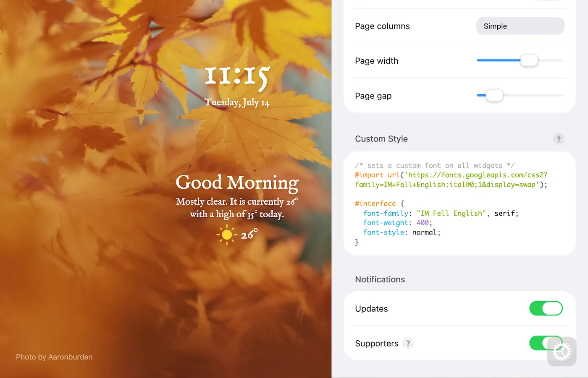Open the settings gear icon
Screen dimensions: 588x378
[x=562, y=352]
